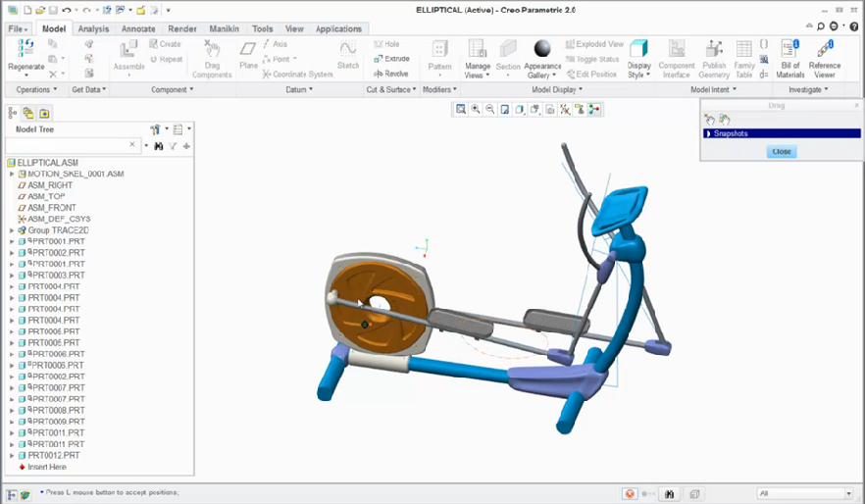This screenshot has height=504, width=865.
Task: Click the status bar find binoculars icon
Action: (669, 494)
